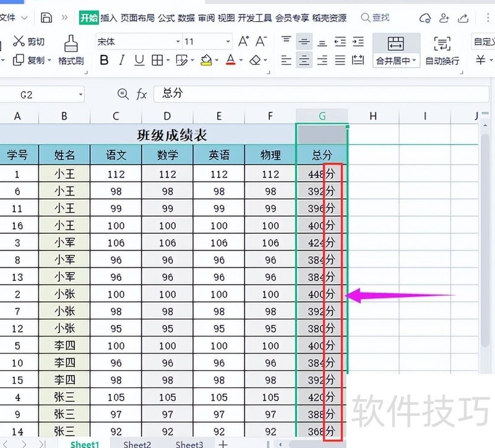Click the 合并居中 merge button
Screen dimensions: 495x448
(396, 50)
